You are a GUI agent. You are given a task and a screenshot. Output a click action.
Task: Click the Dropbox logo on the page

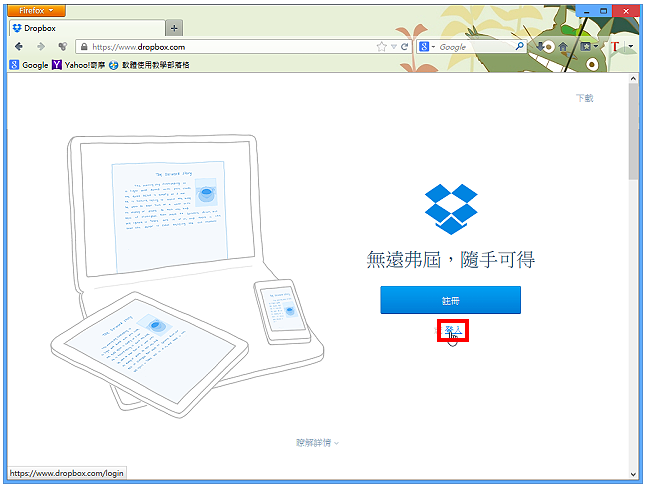(x=451, y=209)
